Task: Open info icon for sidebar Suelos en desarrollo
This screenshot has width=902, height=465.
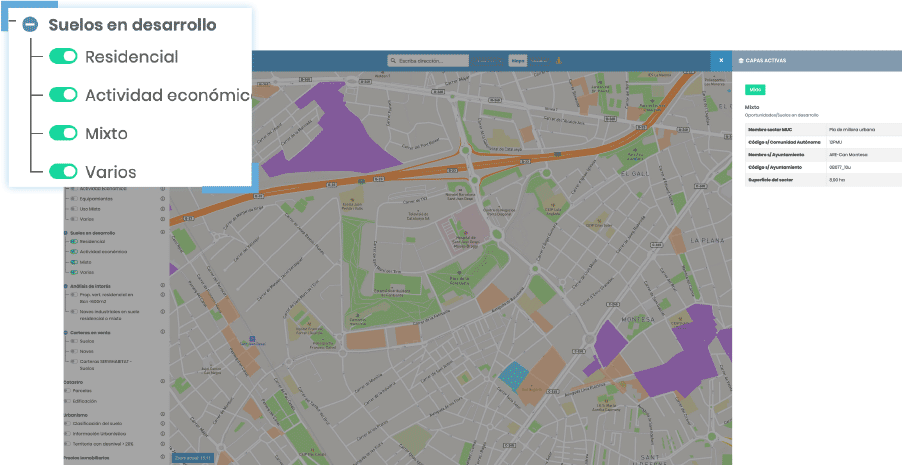Action: pyautogui.click(x=163, y=232)
